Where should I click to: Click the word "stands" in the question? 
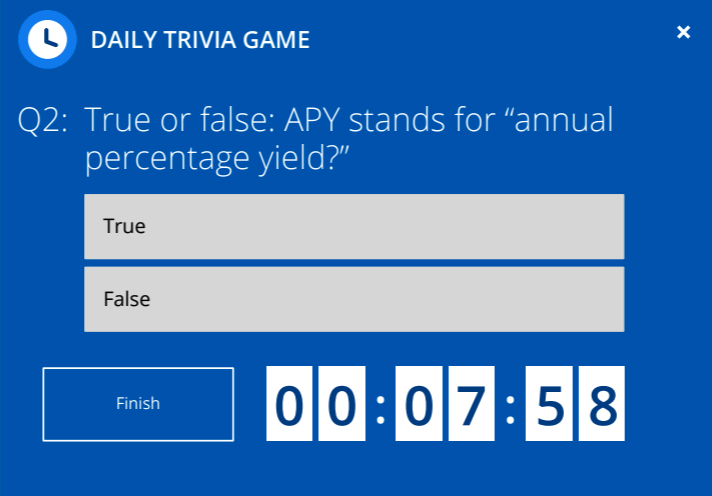pos(397,119)
